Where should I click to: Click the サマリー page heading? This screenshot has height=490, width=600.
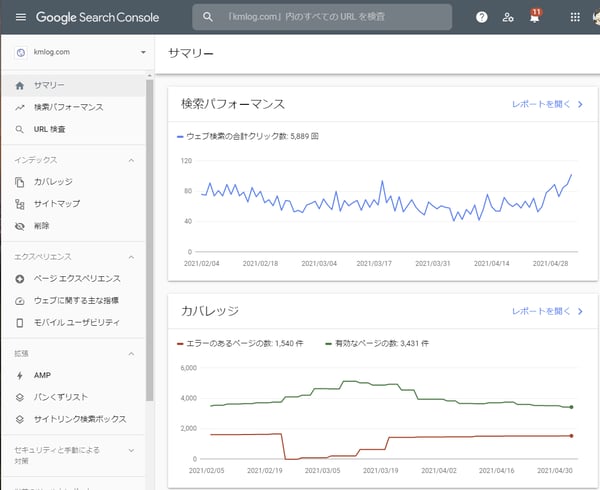pyautogui.click(x=191, y=54)
